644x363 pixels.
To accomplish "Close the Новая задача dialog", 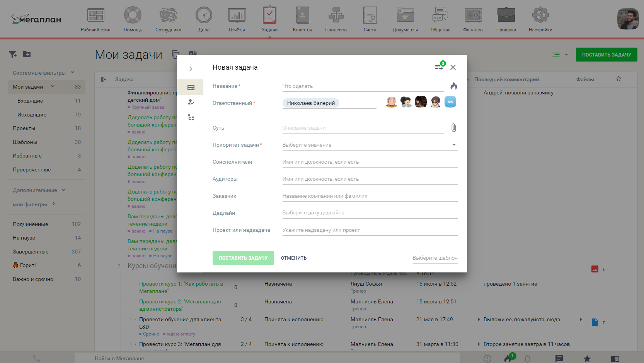I will (453, 67).
